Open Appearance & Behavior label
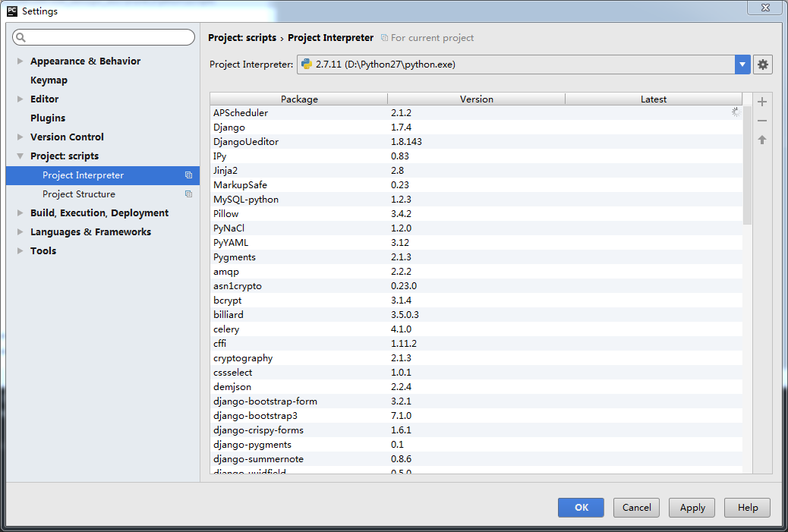 [86, 61]
